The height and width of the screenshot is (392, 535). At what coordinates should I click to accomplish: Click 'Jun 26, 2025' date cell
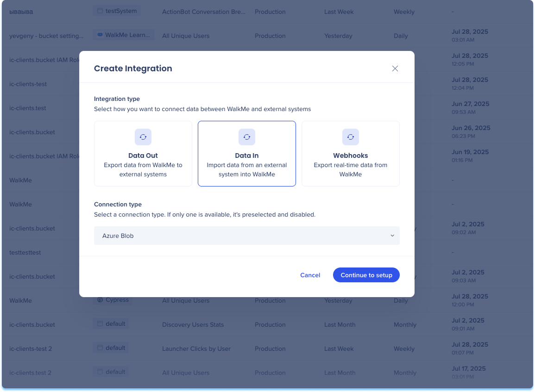click(x=471, y=128)
